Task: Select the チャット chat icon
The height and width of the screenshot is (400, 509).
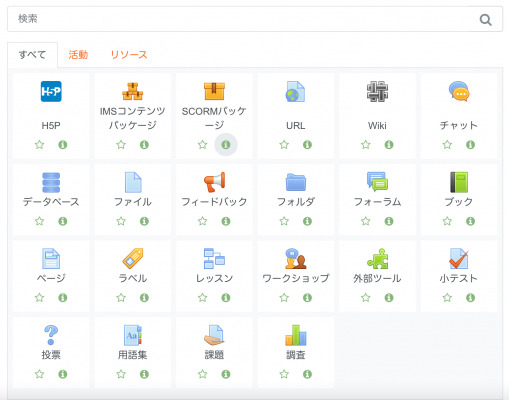Action: click(x=459, y=91)
